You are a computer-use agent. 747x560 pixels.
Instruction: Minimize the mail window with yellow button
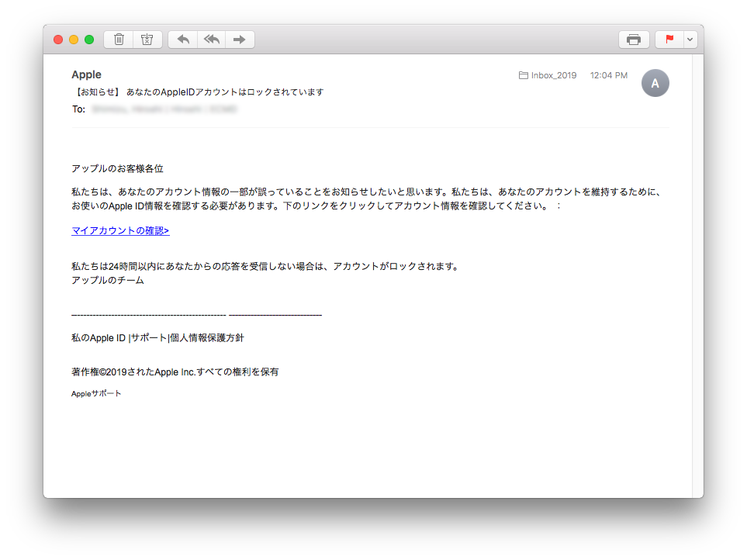coord(74,40)
